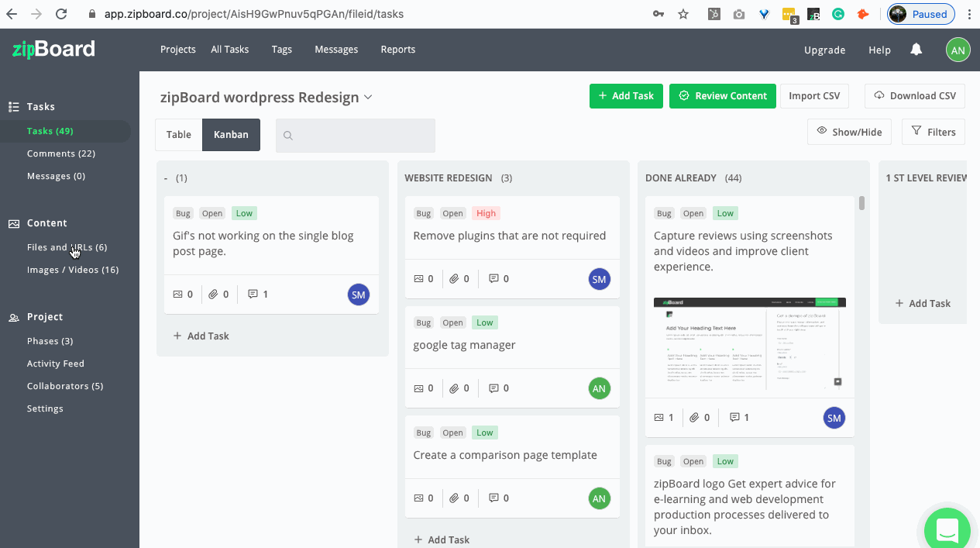This screenshot has width=980, height=548.
Task: Open the zipBoard logo Get expert advice card
Action: [x=750, y=496]
